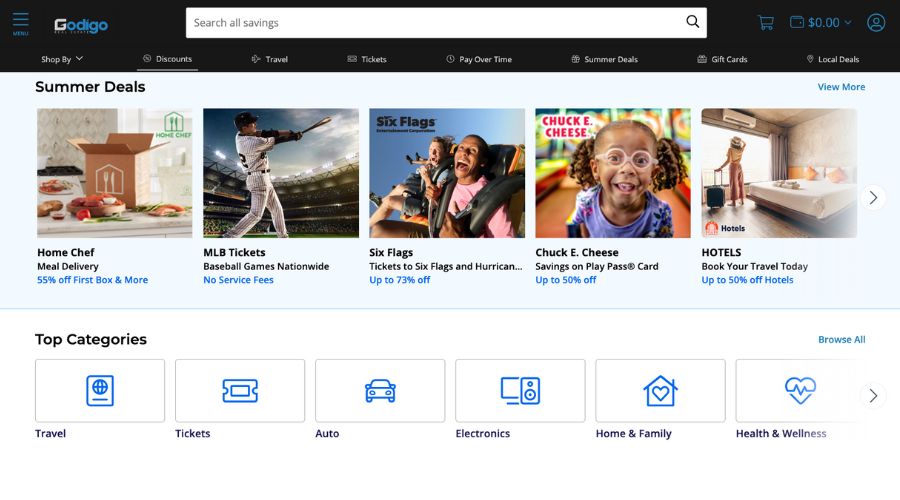Open the Home Chef deal image
Screen dimensions: 900x500
click(x=115, y=173)
